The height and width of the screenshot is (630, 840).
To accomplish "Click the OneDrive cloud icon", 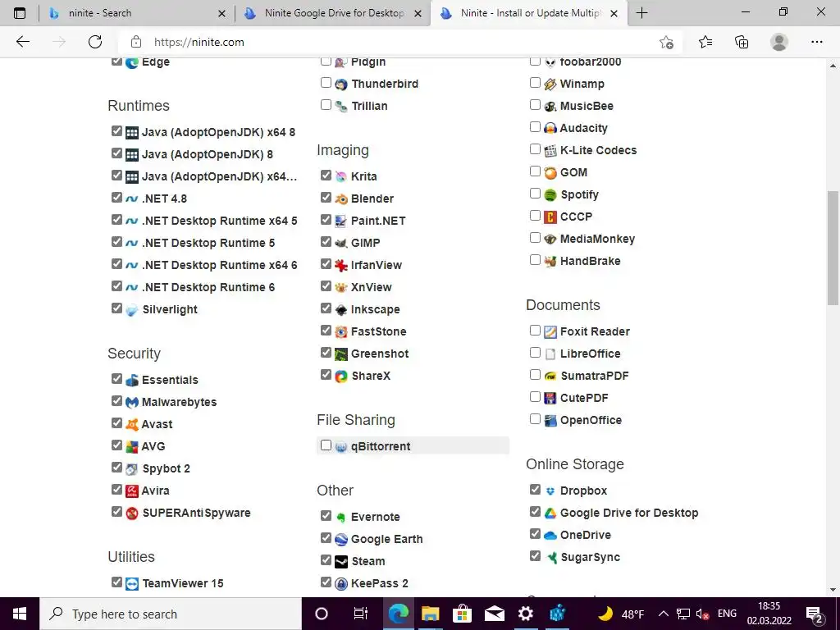I will click(550, 535).
